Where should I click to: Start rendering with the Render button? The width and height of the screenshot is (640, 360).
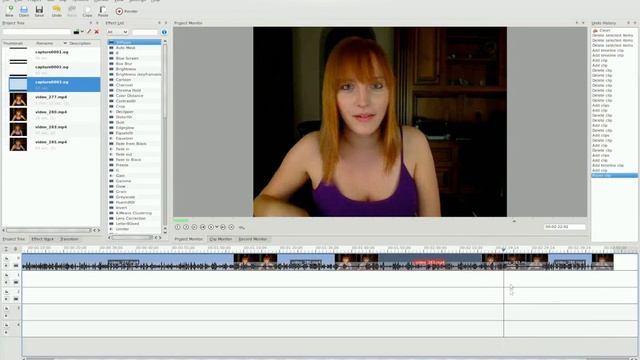coord(127,11)
